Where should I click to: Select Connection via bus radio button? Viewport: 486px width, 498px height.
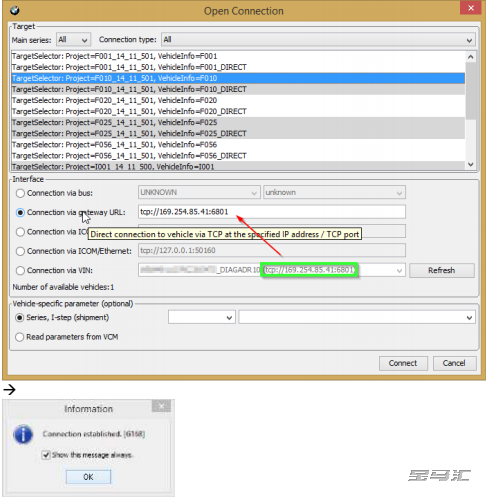pyautogui.click(x=20, y=193)
